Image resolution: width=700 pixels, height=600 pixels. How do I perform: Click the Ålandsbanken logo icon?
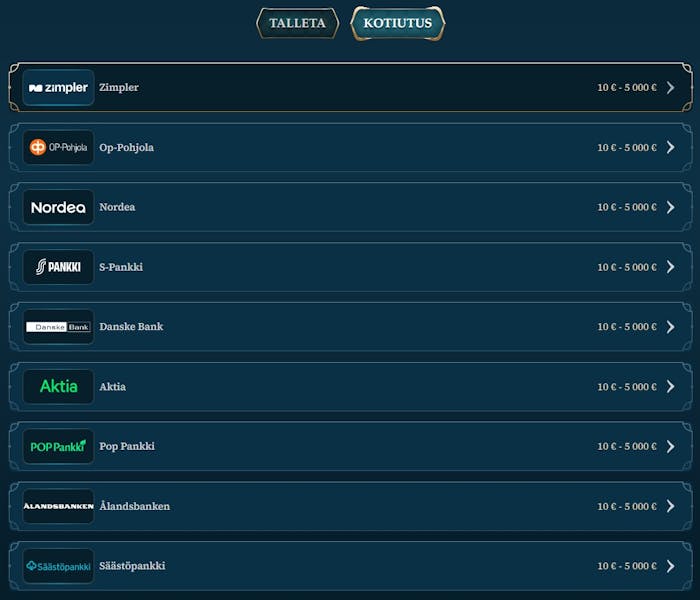tap(58, 506)
